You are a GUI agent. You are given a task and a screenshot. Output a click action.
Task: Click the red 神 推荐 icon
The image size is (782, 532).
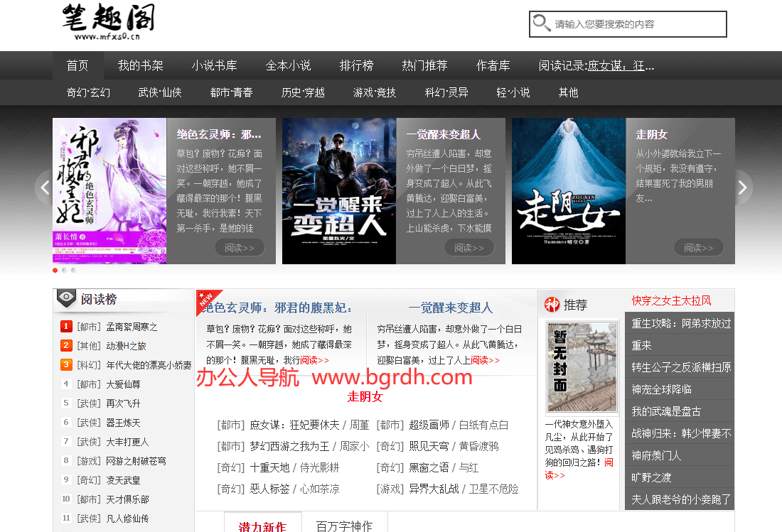coord(552,305)
